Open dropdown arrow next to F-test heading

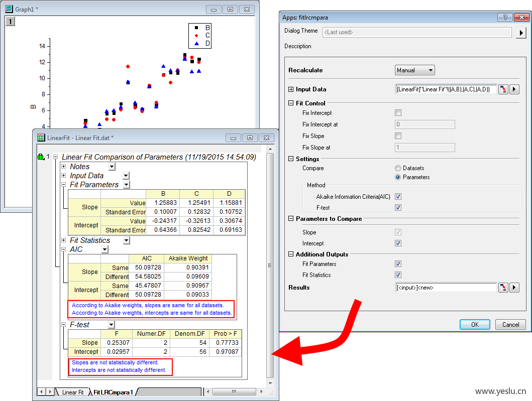click(112, 325)
